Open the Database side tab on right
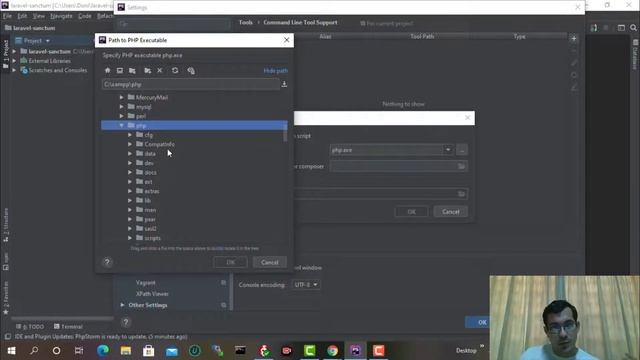Viewport: 640px width, 360px height. (635, 55)
